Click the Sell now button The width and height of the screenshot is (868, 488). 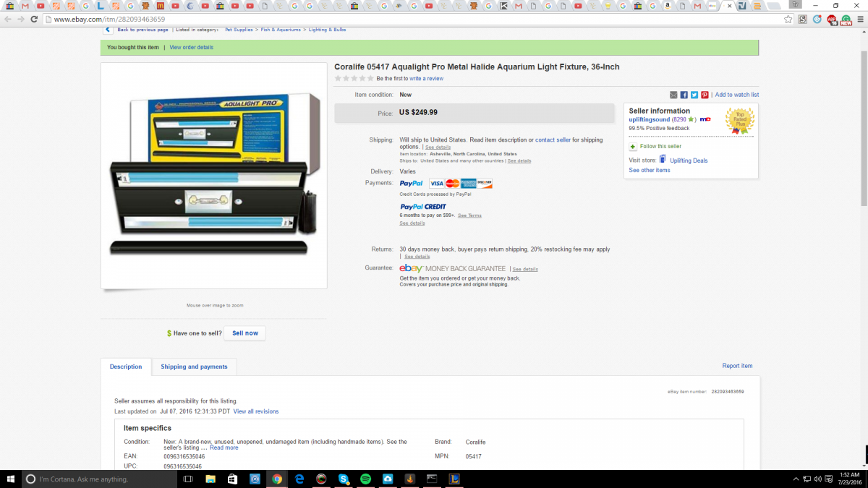[x=244, y=333]
